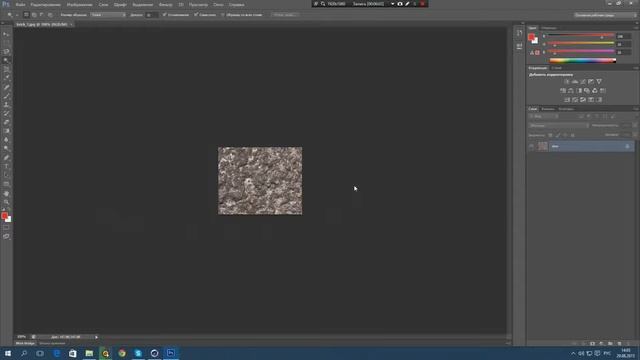Viewport: 640px width, 360px height.
Task: Open the Изображение menu
Action: click(80, 4)
